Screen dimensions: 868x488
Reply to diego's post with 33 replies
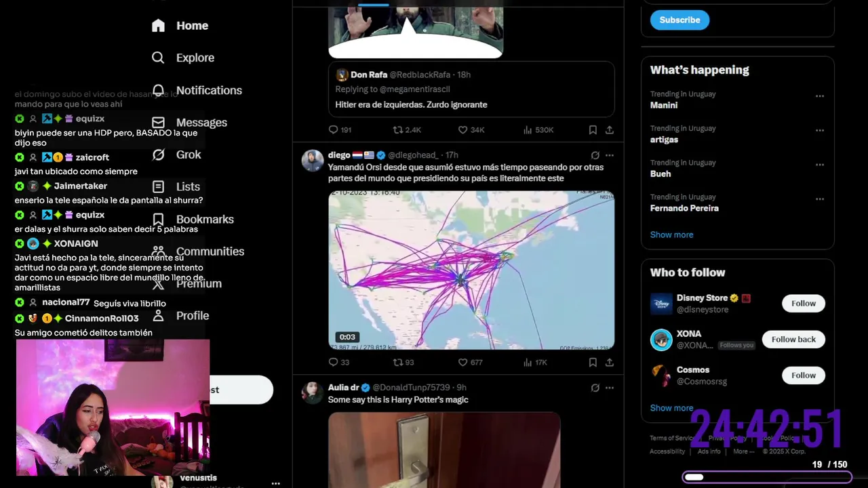[x=333, y=362]
